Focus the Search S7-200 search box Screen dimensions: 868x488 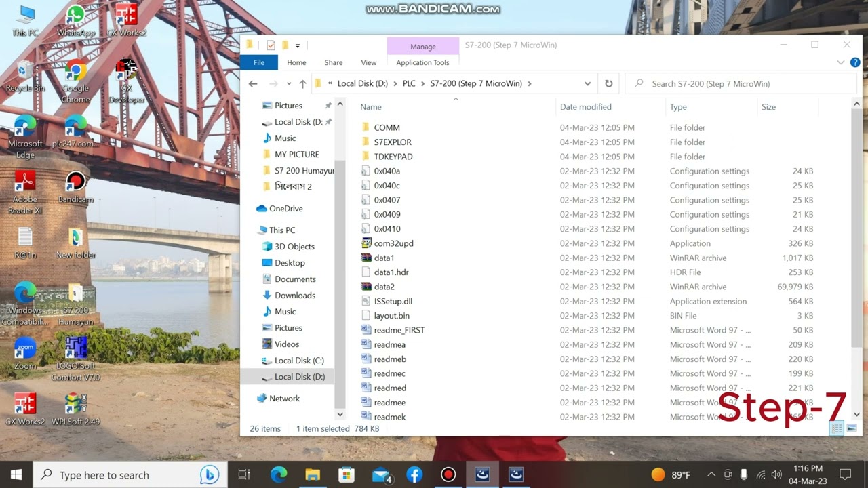click(741, 84)
